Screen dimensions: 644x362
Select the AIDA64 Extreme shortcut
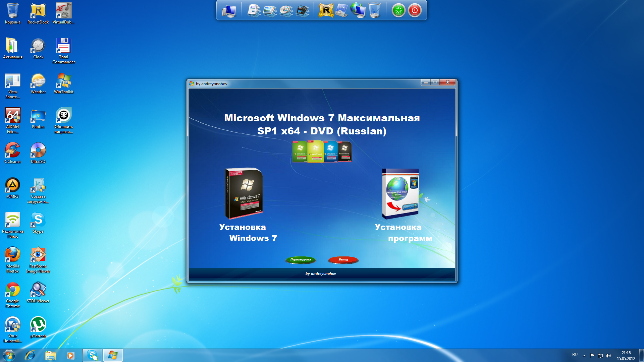[13, 121]
